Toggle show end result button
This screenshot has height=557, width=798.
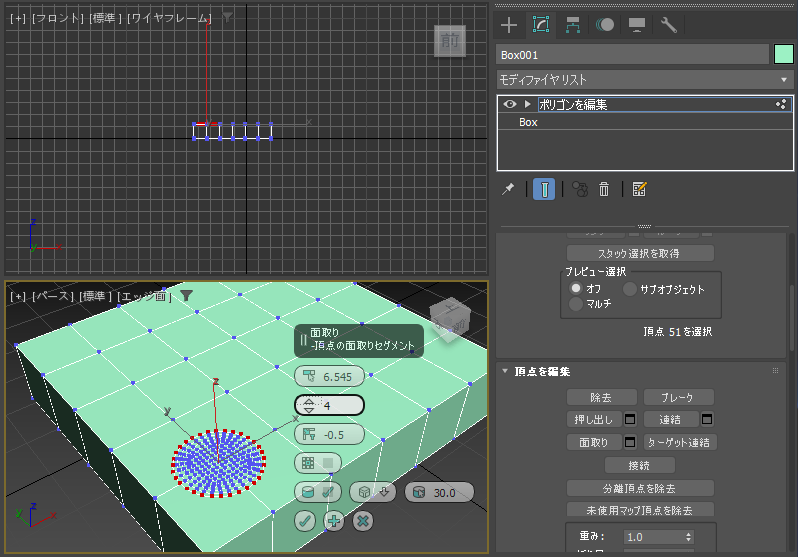coord(544,189)
